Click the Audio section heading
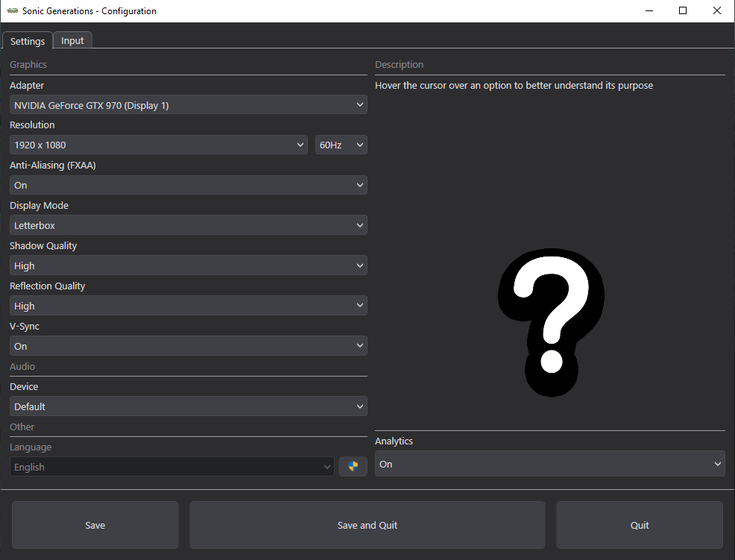Screen dimensions: 735x560 [x=22, y=366]
